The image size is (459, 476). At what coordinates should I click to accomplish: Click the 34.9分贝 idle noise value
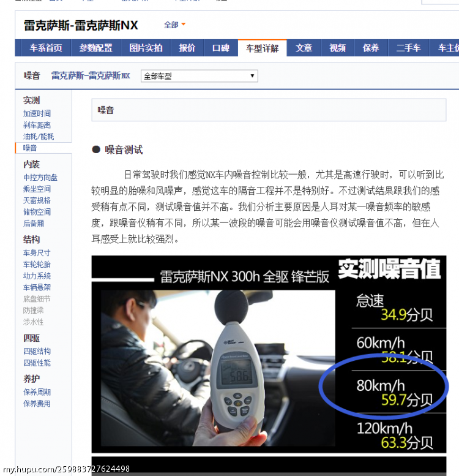[x=407, y=315]
